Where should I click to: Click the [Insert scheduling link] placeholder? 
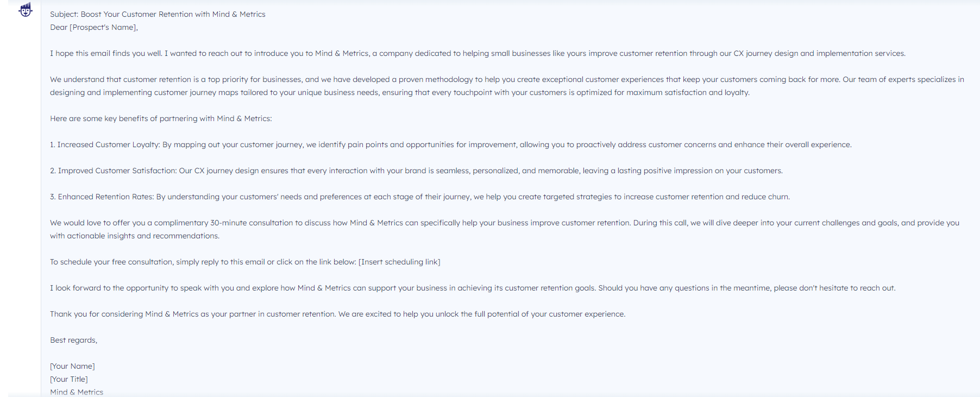[x=399, y=262]
